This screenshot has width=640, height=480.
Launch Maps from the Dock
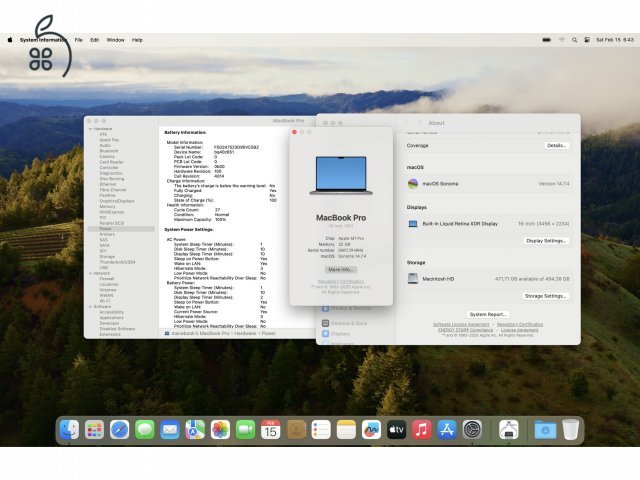pyautogui.click(x=195, y=430)
